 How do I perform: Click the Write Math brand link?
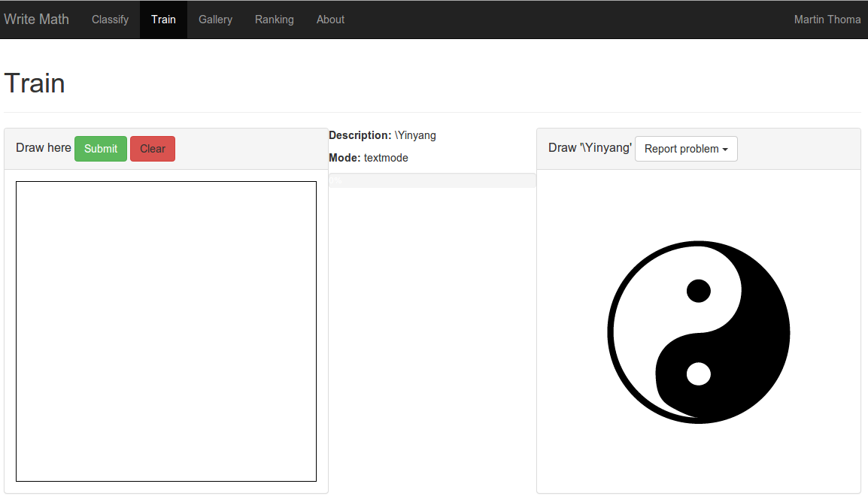click(x=36, y=20)
